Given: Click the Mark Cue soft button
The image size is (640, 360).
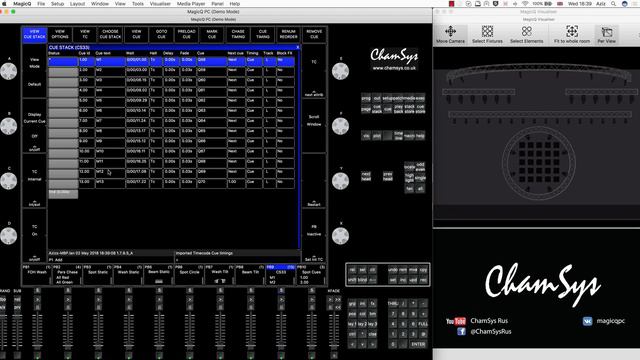Looking at the screenshot, I should [x=212, y=34].
